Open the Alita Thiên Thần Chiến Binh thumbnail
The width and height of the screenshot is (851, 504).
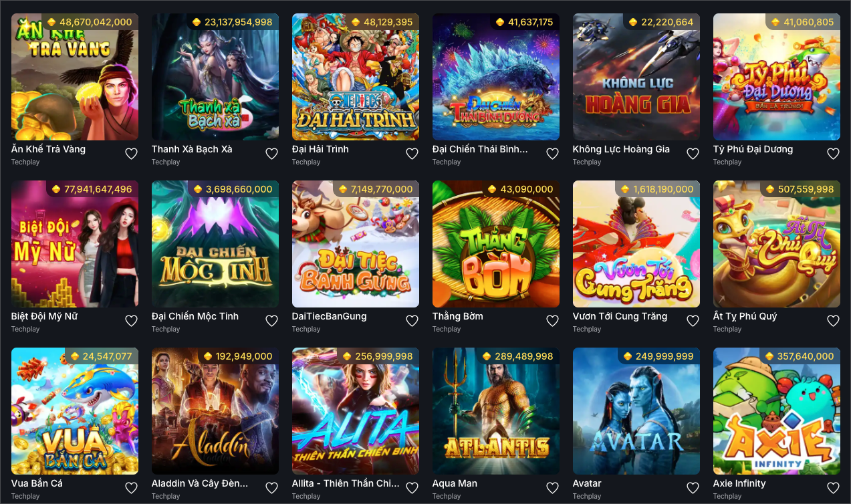click(356, 411)
